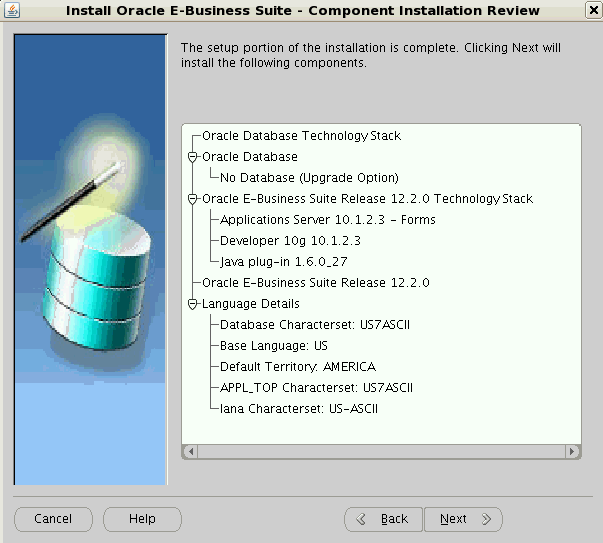Select No Database (Upgrade Option) entry
The image size is (603, 543).
click(x=309, y=178)
